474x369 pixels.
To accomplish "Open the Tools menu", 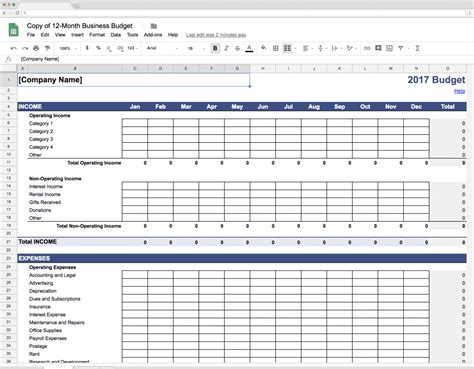I will (x=132, y=35).
